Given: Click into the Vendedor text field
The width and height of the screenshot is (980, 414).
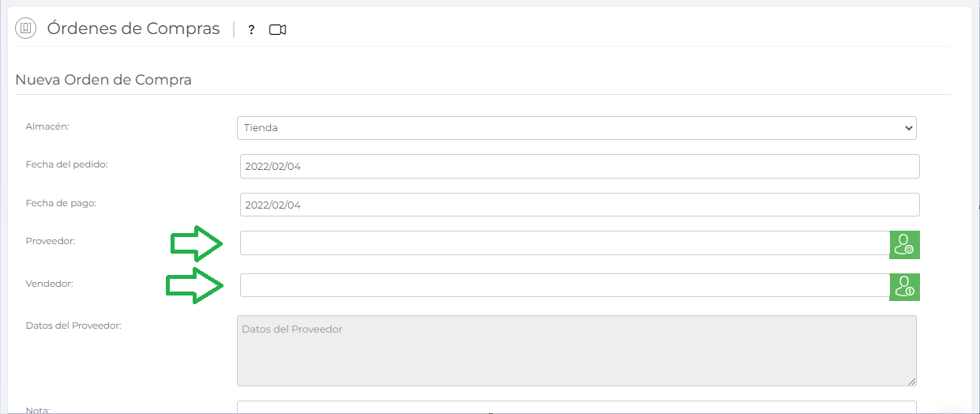Looking at the screenshot, I should pyautogui.click(x=565, y=285).
